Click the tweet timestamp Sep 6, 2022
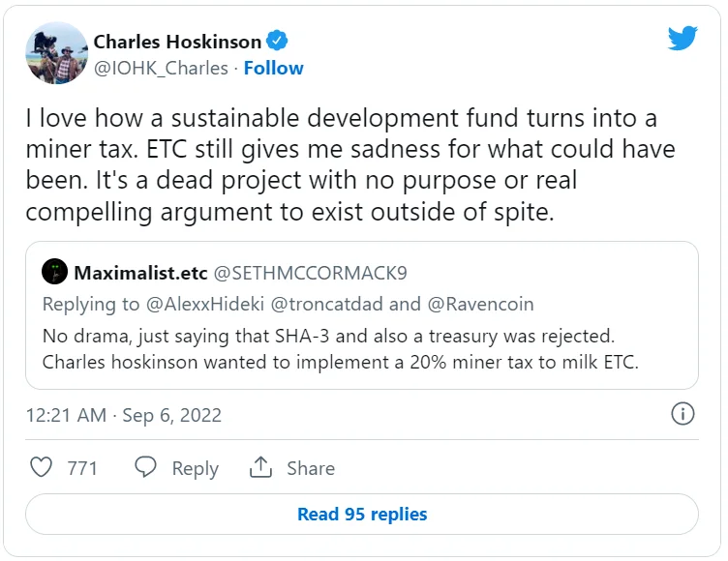Viewport: 728px width, 561px height. pyautogui.click(x=124, y=415)
